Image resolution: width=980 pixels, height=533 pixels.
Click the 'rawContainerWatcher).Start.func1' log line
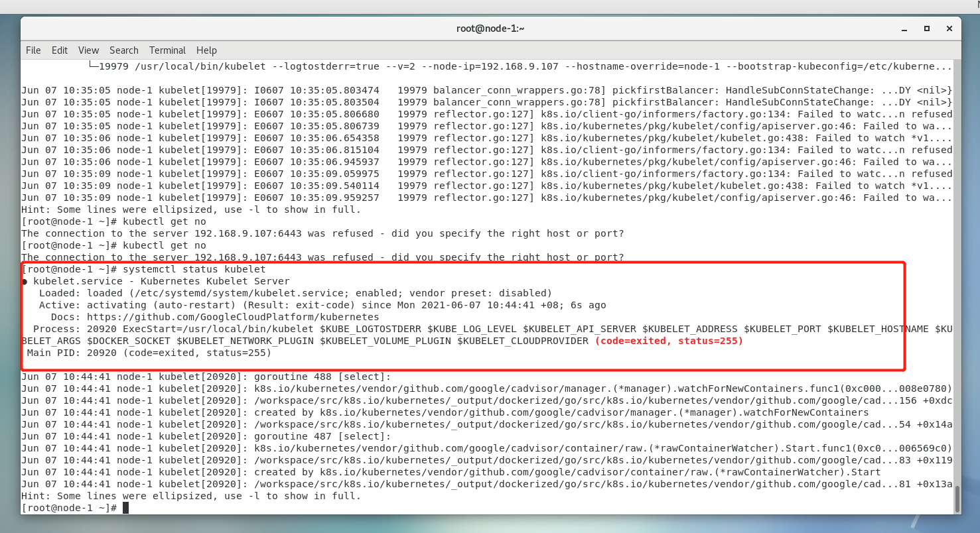click(x=487, y=448)
